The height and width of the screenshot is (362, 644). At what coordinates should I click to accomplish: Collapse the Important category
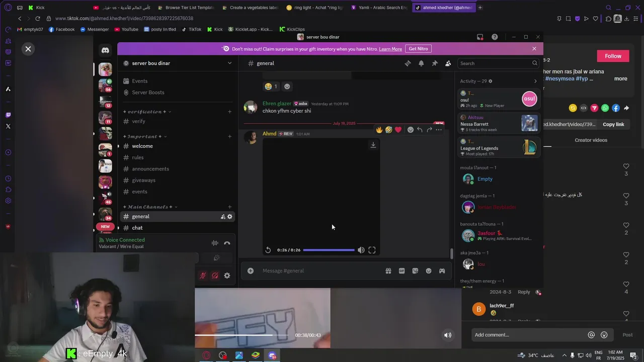(x=145, y=136)
